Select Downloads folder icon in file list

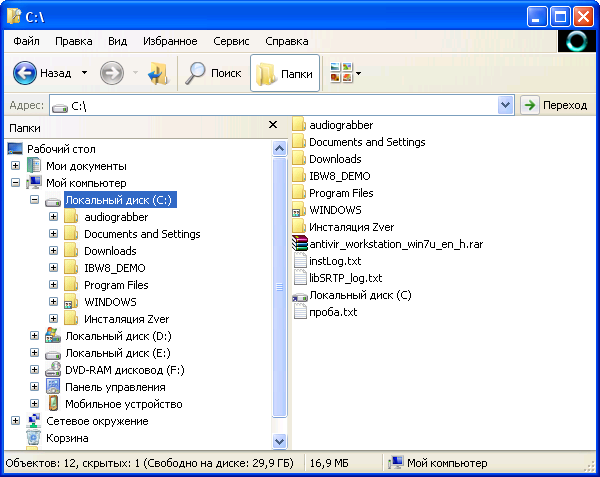pyautogui.click(x=299, y=158)
